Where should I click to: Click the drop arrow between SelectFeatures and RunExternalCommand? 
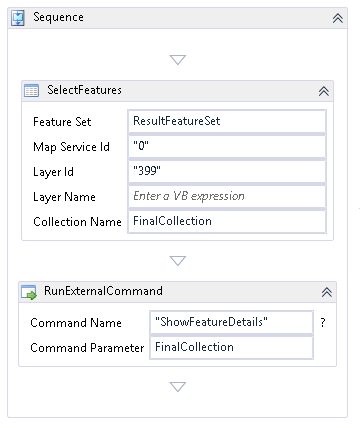pos(178,261)
